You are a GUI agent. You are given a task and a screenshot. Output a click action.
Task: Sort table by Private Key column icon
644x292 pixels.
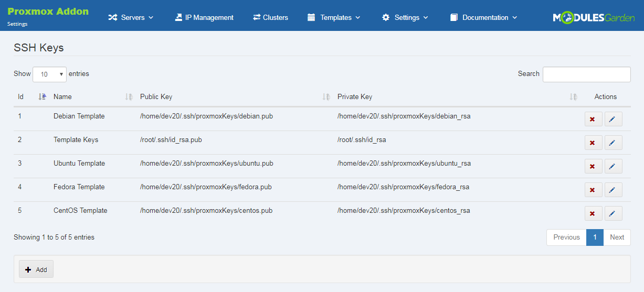(x=573, y=96)
